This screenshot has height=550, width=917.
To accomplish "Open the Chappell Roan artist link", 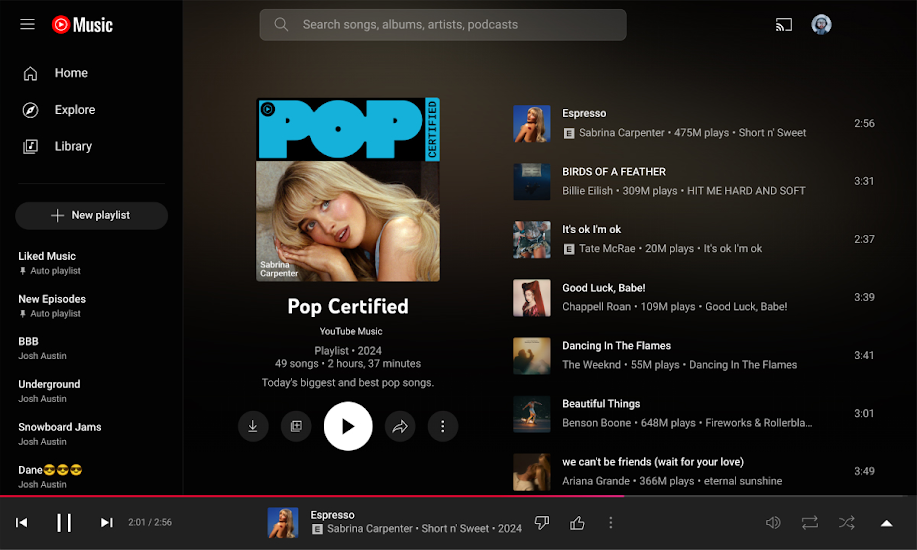I will [x=597, y=307].
